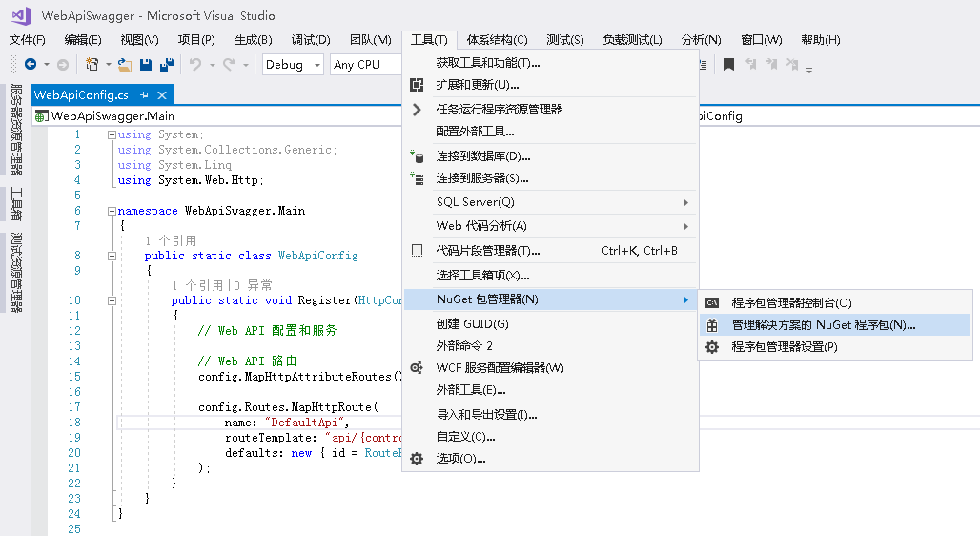This screenshot has width=980, height=536.
Task: Open the 生成(B) menu
Action: (254, 40)
